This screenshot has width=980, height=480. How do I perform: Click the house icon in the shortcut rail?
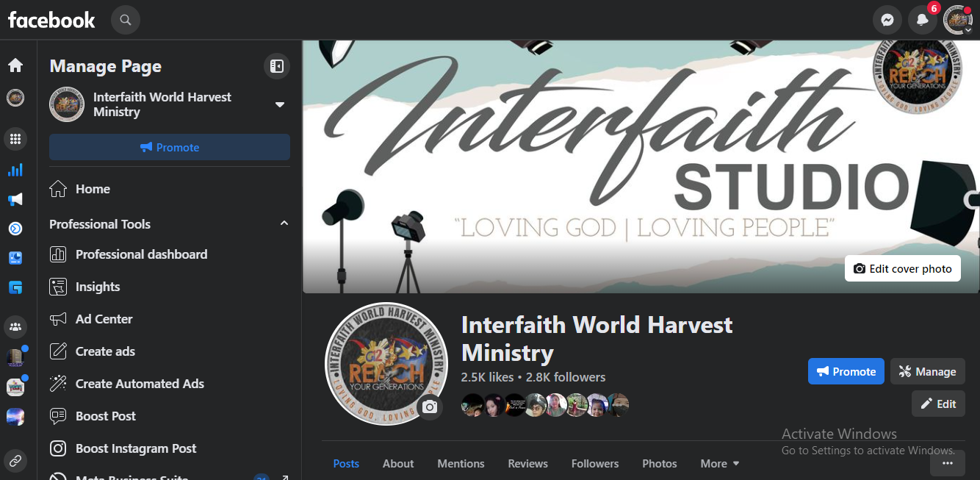(x=15, y=65)
